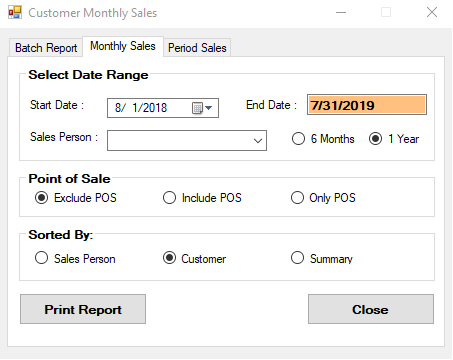Select the 6 Months radio button
Screen dimensions: 453x360
(323, 139)
